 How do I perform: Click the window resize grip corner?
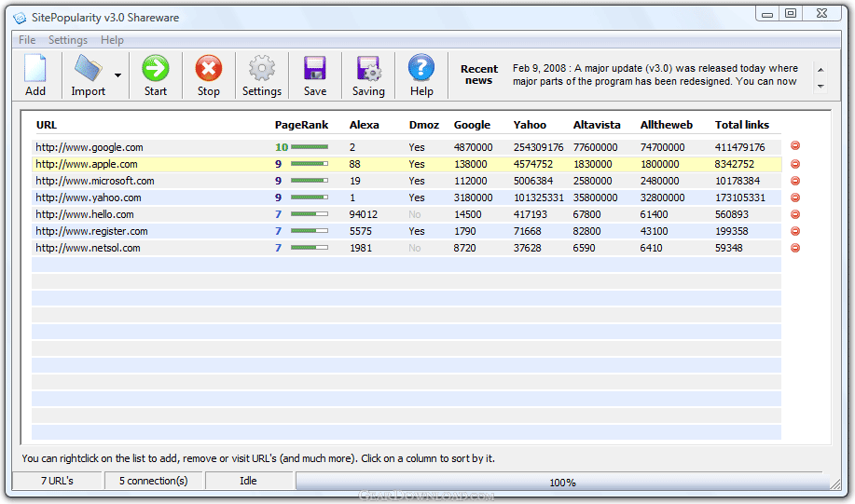click(x=834, y=484)
